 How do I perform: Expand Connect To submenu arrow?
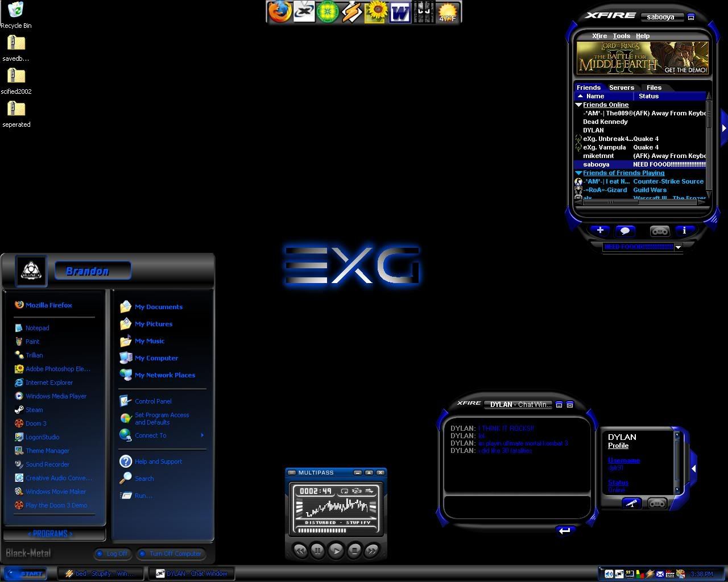point(202,435)
